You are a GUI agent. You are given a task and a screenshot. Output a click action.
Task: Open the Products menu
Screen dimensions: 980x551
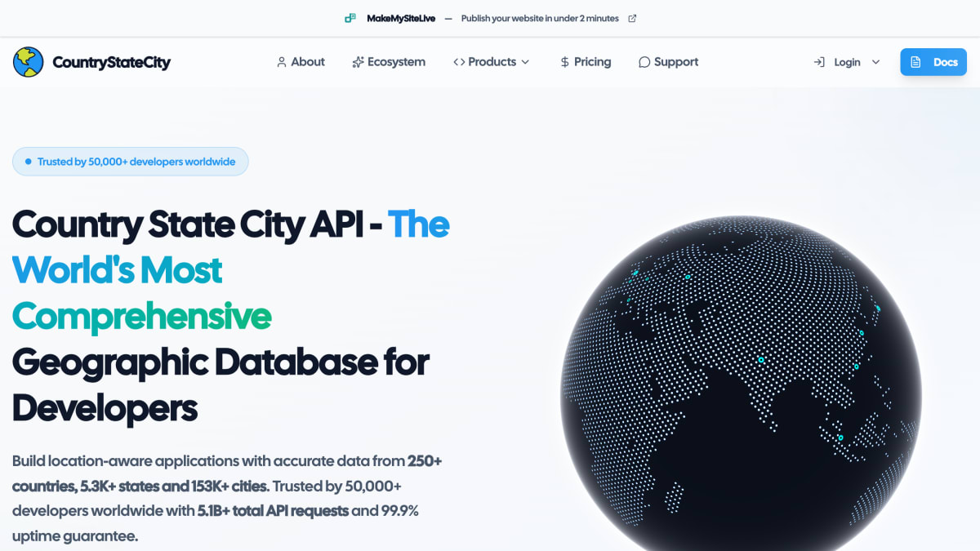click(492, 62)
